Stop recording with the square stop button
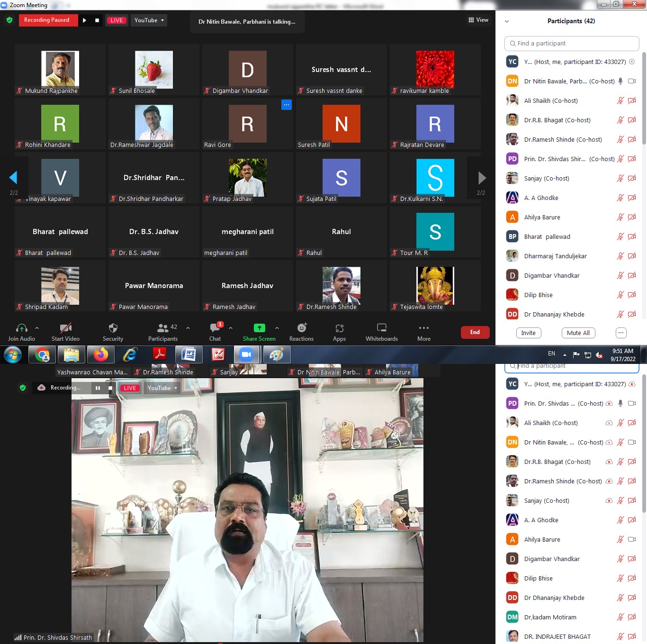This screenshot has width=647, height=644. pos(97,20)
